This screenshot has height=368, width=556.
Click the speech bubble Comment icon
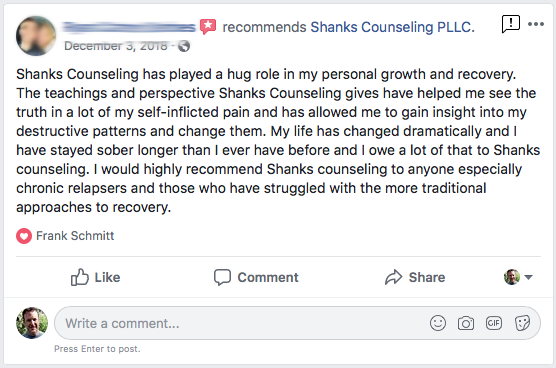point(222,277)
